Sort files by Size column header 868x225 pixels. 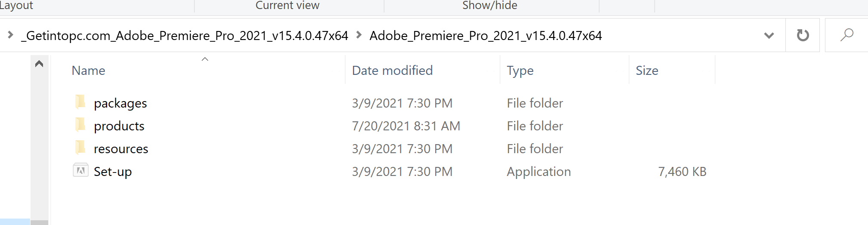647,70
